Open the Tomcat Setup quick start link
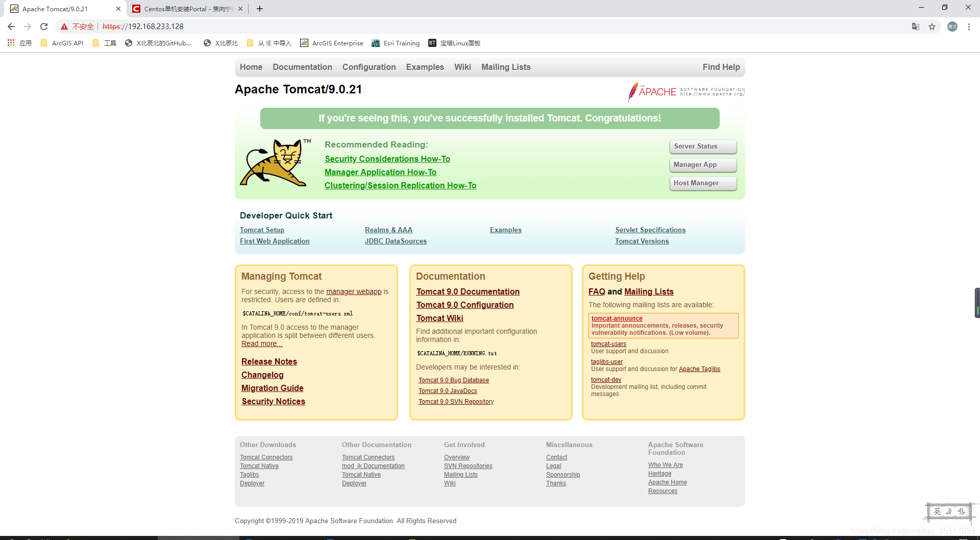 click(262, 230)
